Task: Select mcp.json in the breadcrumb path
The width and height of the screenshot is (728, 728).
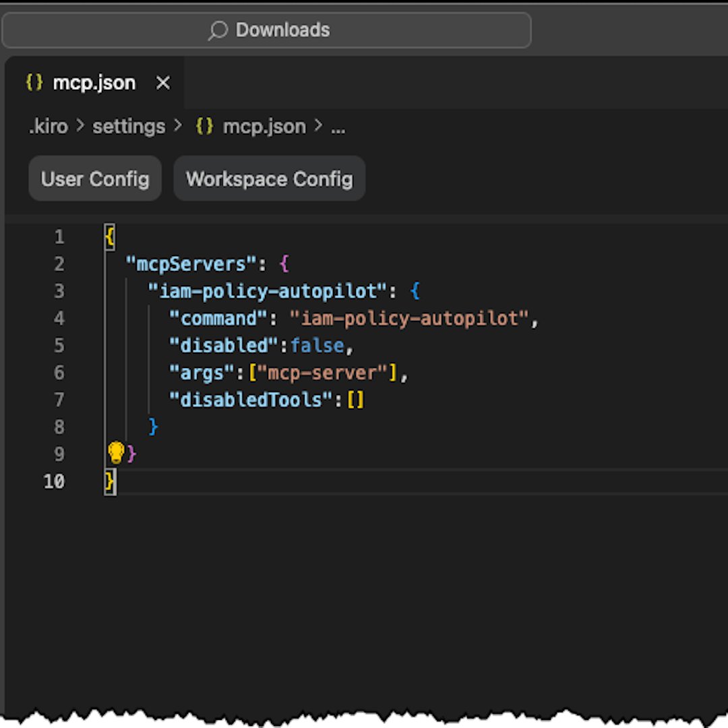Action: 264,126
